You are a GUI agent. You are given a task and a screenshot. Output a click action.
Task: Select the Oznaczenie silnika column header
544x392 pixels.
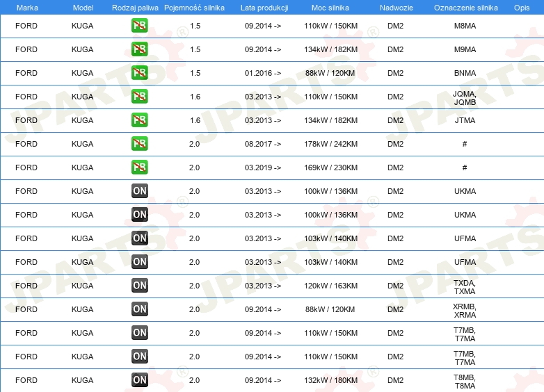click(x=465, y=8)
